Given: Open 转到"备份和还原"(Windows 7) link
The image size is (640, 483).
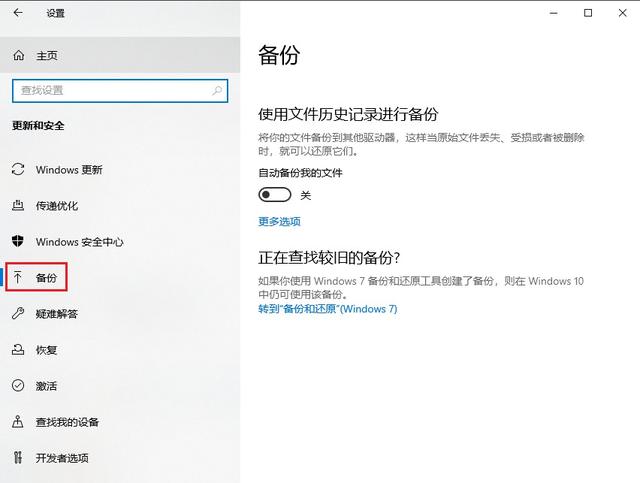Looking at the screenshot, I should (327, 309).
